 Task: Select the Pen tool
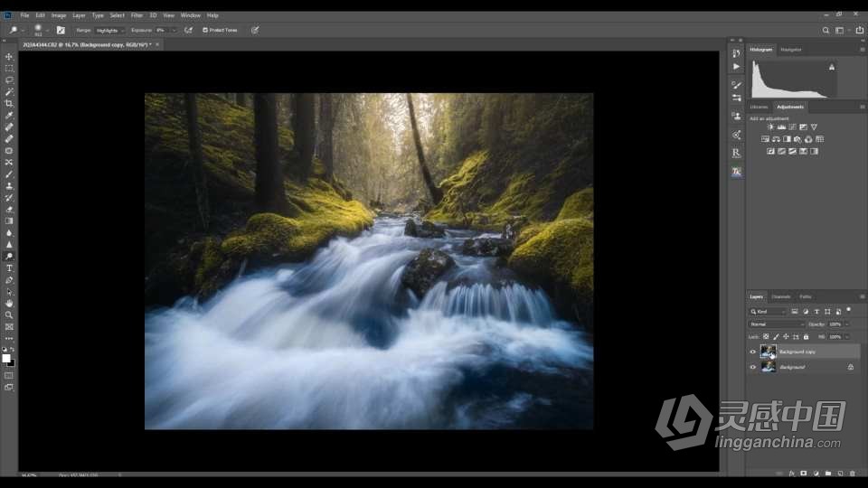[x=9, y=280]
